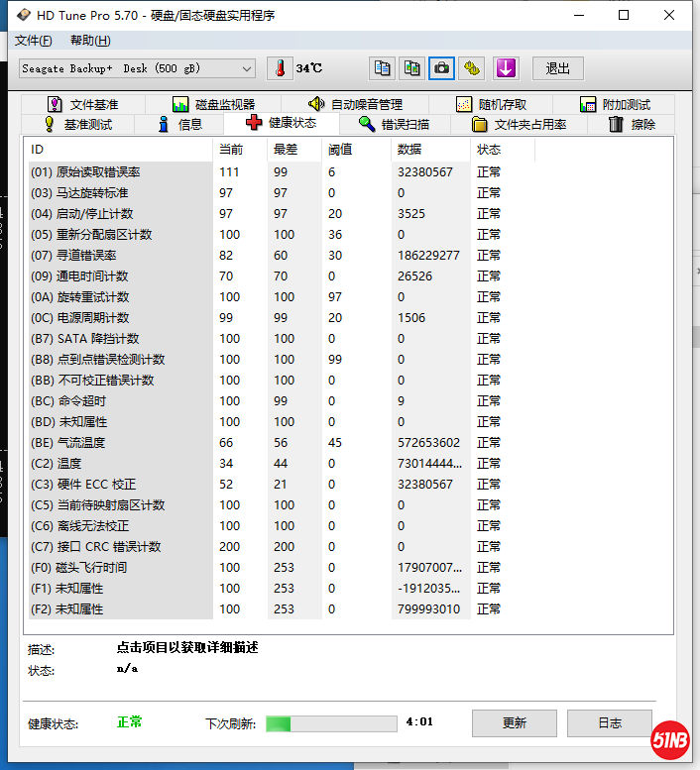Open the 错误扫描 tab
Image resolution: width=700 pixels, height=770 pixels.
click(395, 124)
